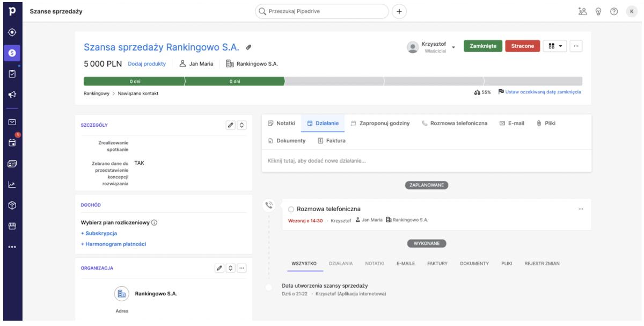Image resolution: width=644 pixels, height=326 pixels.
Task: Open Marketplace store icon in sidebar
Action: 11,226
